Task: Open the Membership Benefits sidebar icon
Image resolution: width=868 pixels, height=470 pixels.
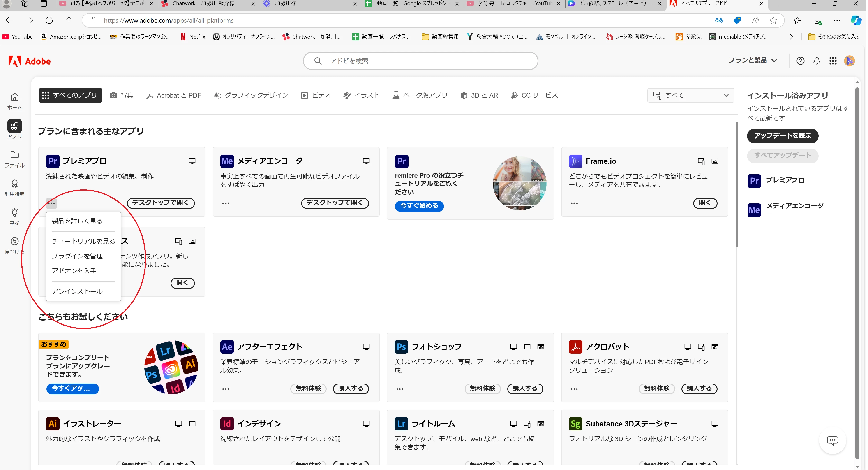Action: click(x=14, y=184)
